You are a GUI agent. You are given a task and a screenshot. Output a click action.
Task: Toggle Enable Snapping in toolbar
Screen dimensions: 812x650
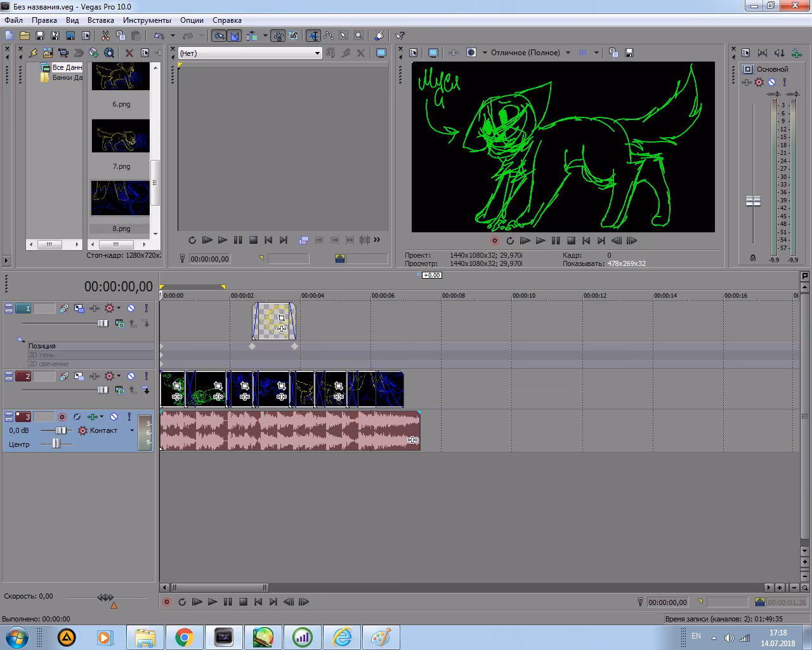[x=219, y=36]
